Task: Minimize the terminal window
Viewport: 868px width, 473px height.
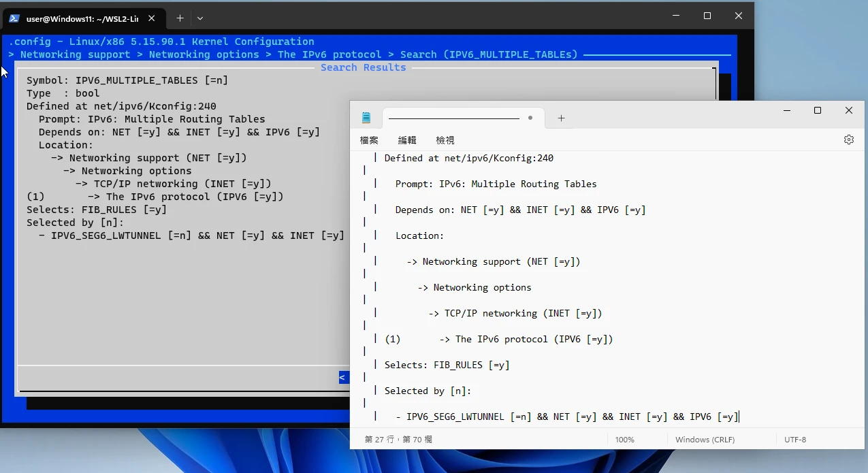Action: 676,16
